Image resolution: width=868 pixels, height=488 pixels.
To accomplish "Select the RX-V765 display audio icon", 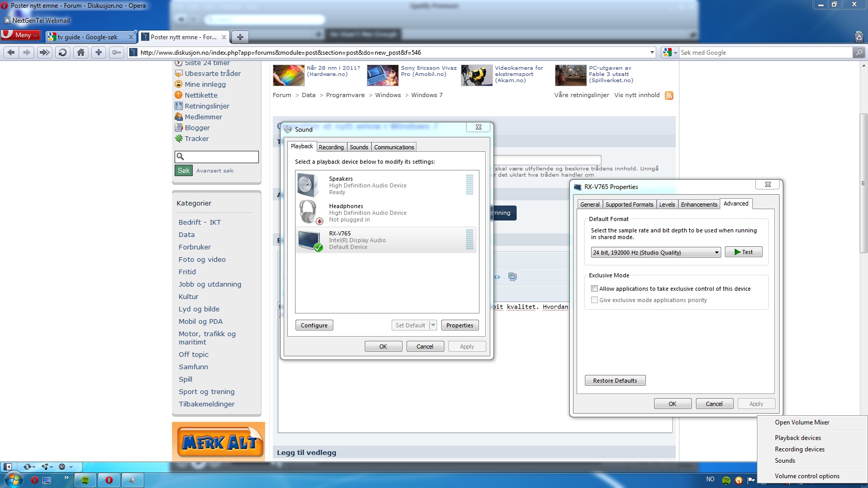I will point(310,240).
